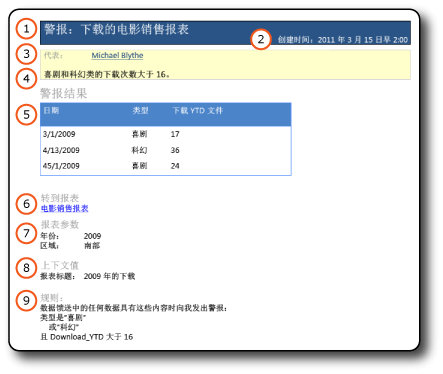Open the 电影销售报表 report link
Image resolution: width=443 pixels, height=374 pixels.
click(x=65, y=209)
